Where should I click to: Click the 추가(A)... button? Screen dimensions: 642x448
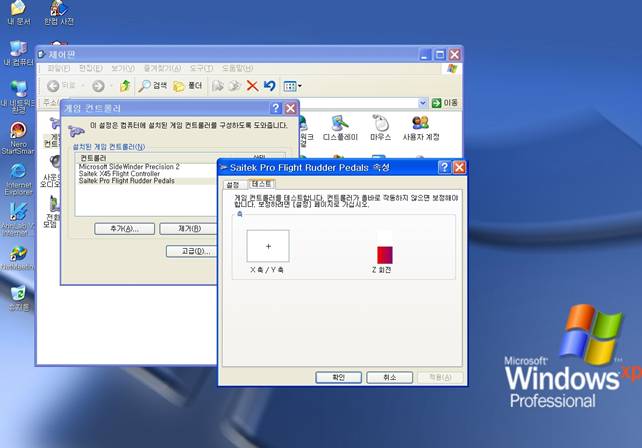point(124,229)
